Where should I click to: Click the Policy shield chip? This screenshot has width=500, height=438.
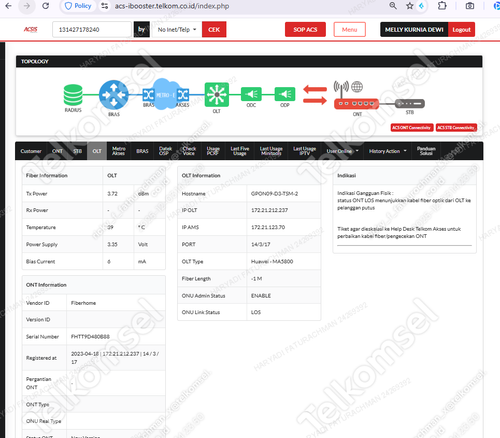click(78, 6)
